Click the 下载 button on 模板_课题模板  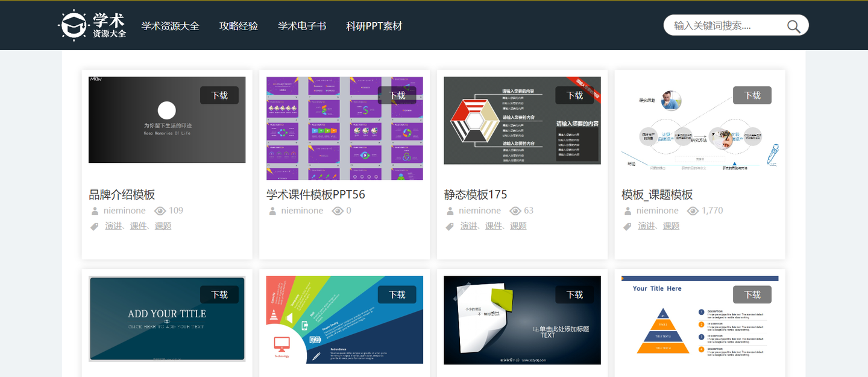pyautogui.click(x=752, y=95)
